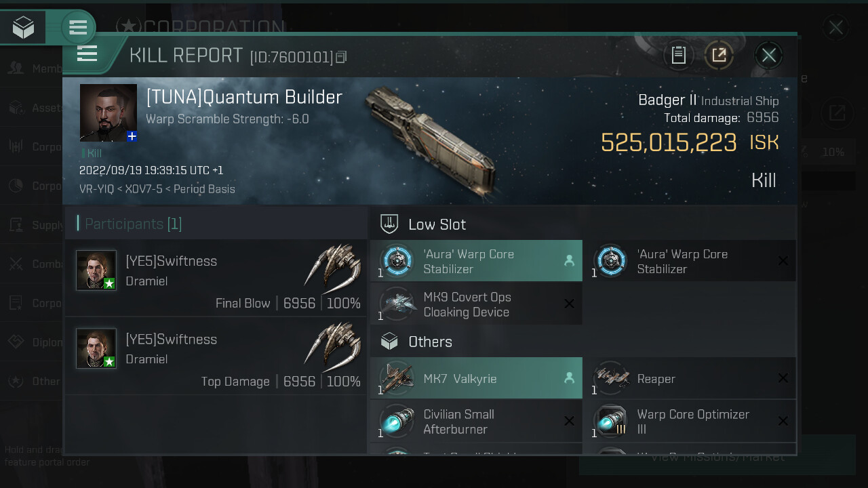Select the highlighted 'Aura' Warp Core Stabilizer

tap(476, 261)
